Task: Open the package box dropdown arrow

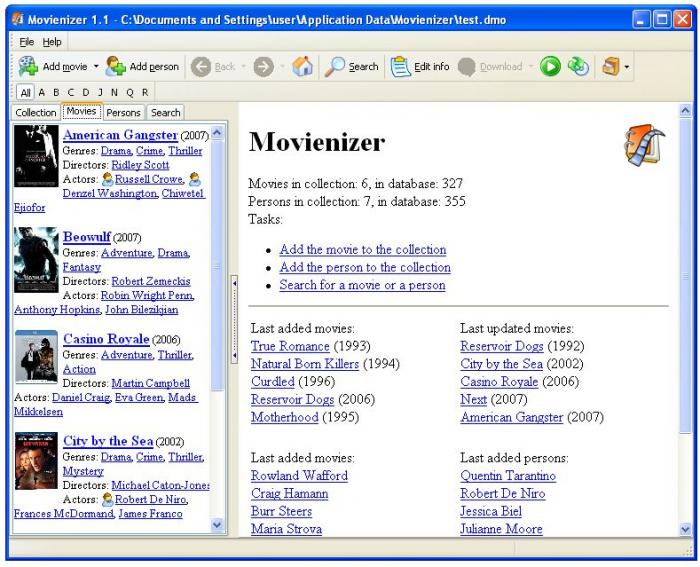Action: (x=627, y=67)
